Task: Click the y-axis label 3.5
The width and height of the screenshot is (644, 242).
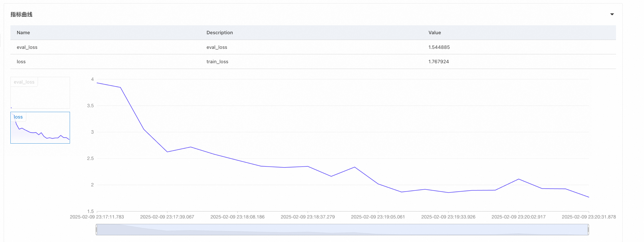Action: point(90,105)
